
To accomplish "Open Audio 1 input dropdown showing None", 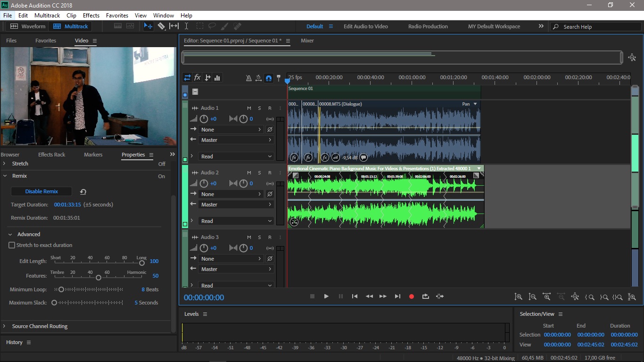I will pos(231,130).
